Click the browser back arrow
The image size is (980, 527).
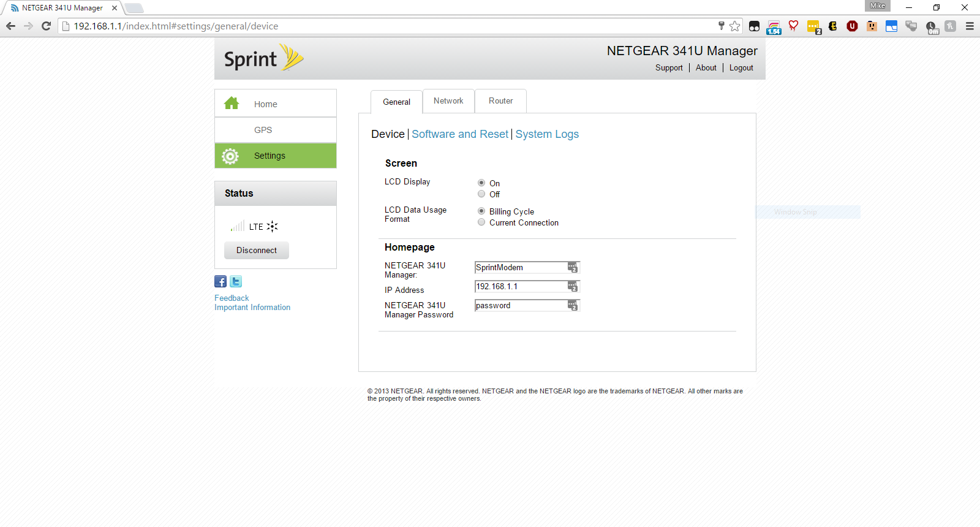(x=10, y=26)
